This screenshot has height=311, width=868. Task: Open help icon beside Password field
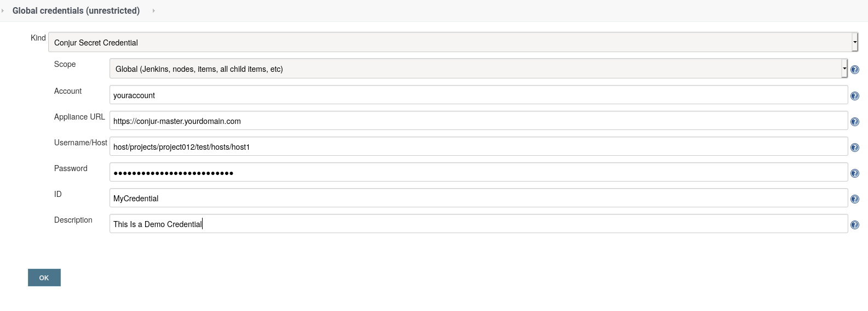[x=854, y=173]
